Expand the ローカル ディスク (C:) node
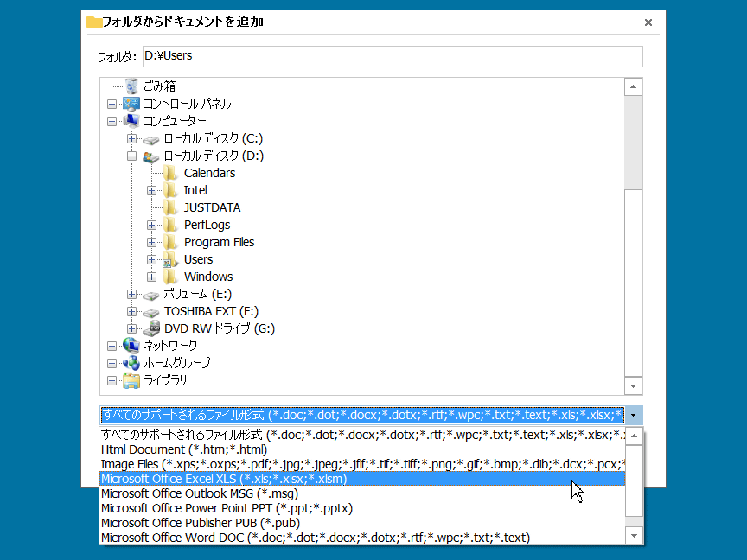 [x=132, y=138]
